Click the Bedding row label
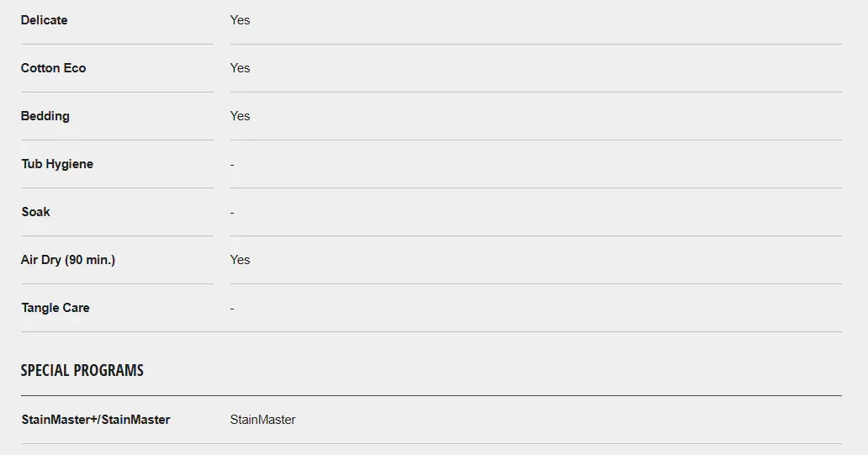 point(45,116)
